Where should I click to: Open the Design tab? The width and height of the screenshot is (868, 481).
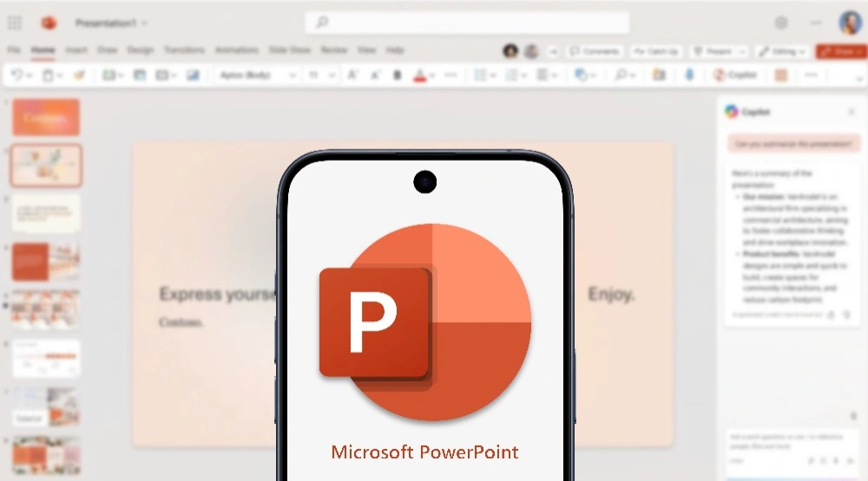[140, 49]
